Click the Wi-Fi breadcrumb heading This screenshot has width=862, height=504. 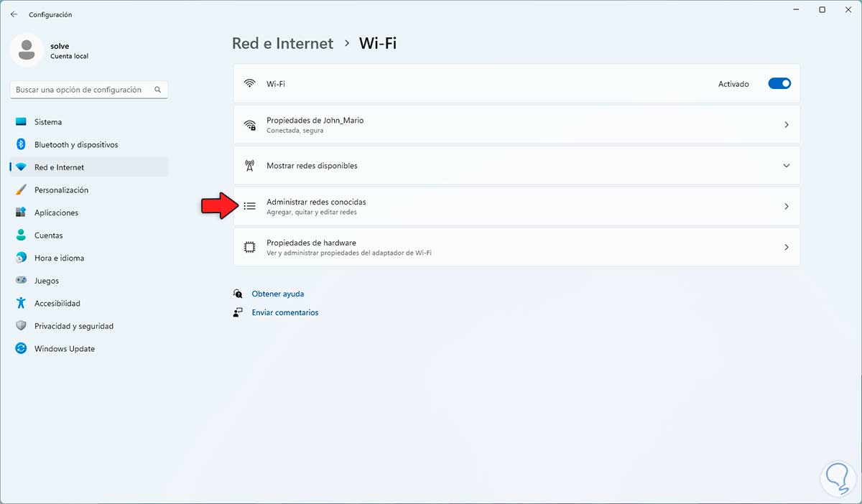378,43
